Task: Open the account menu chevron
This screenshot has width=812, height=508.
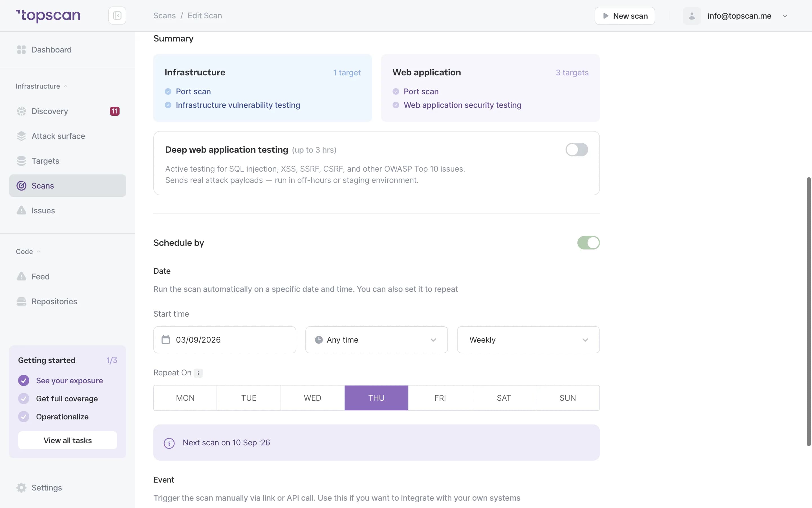Action: 785,16
